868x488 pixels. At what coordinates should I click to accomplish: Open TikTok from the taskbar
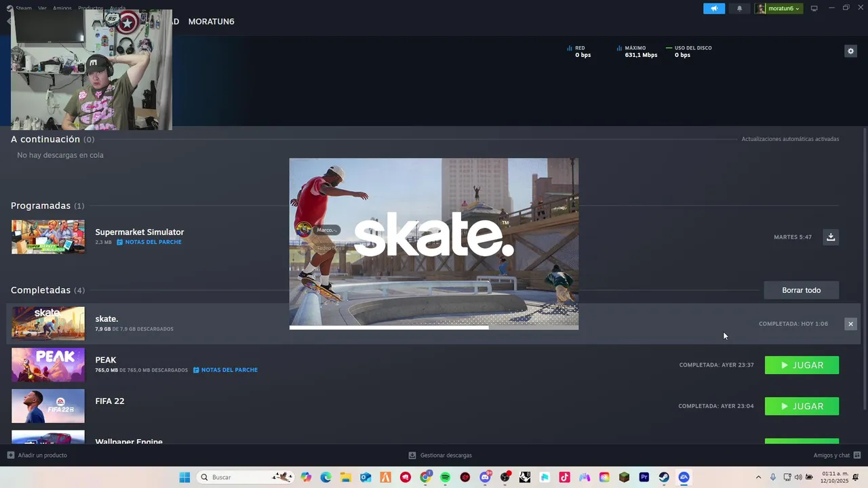coord(564,477)
